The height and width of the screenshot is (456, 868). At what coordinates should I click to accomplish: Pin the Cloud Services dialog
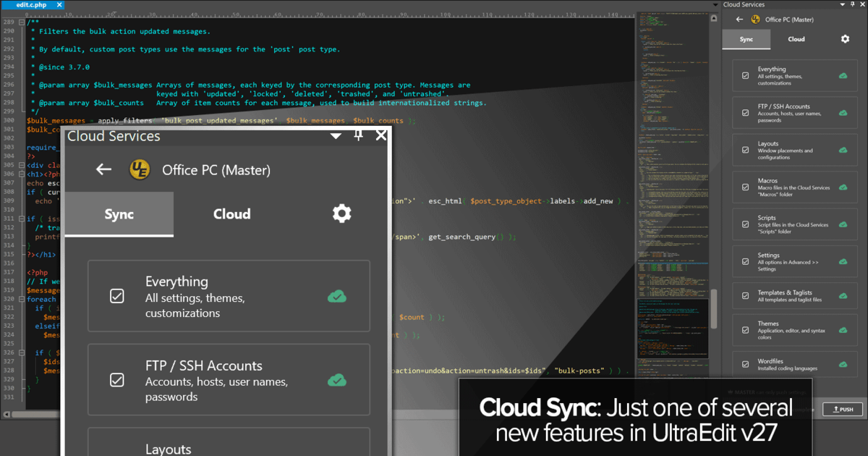(x=358, y=135)
